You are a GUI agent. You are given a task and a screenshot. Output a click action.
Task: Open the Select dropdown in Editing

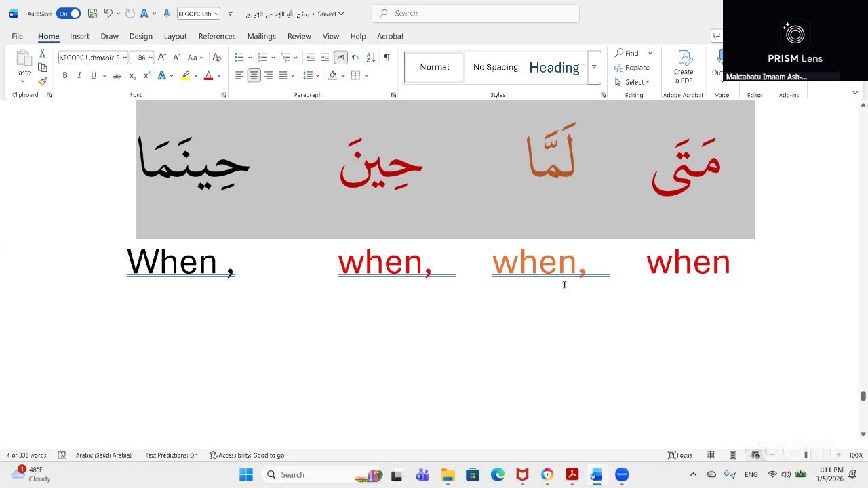(632, 82)
